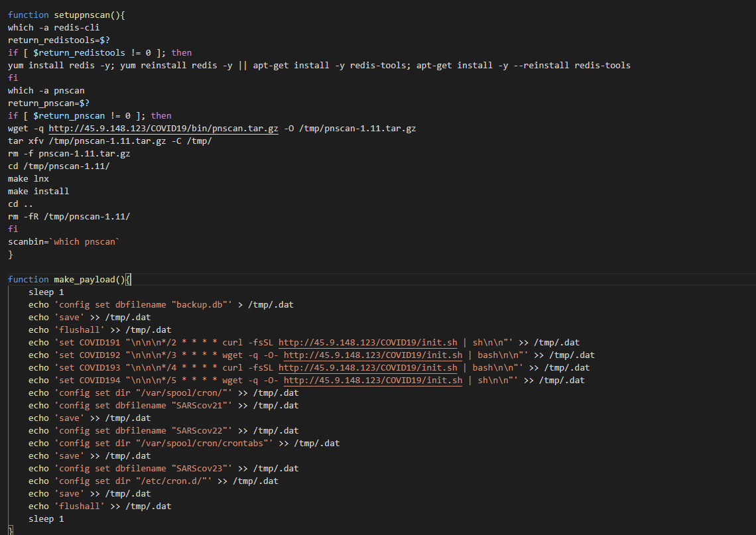Click the 'cd ..' line
756x535 pixels.
[21, 204]
